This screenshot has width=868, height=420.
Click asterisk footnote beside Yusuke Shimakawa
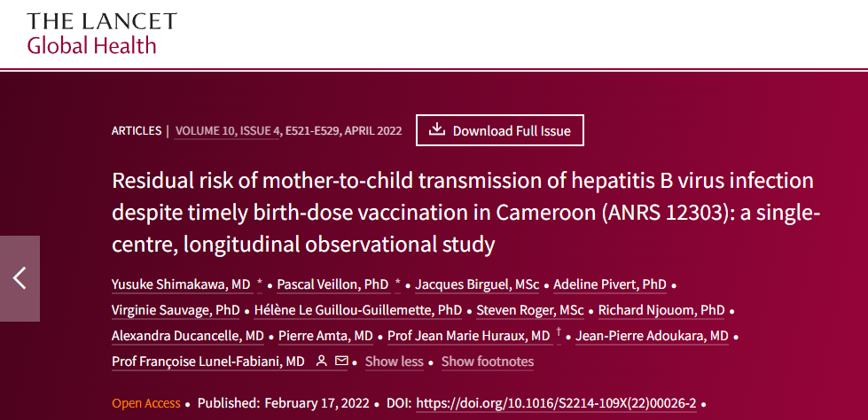point(260,284)
